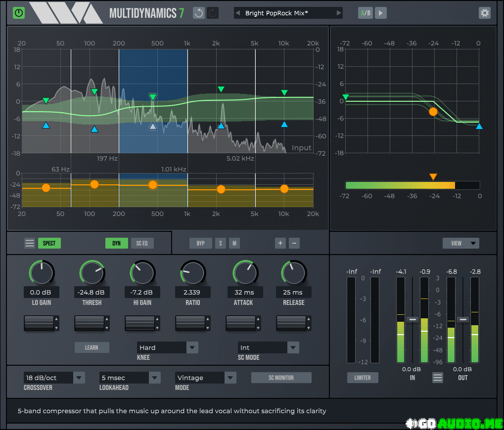Click the green triangle in the 1.01-5.02 kHz band
Image resolution: width=504 pixels, height=430 pixels.
coord(221,89)
